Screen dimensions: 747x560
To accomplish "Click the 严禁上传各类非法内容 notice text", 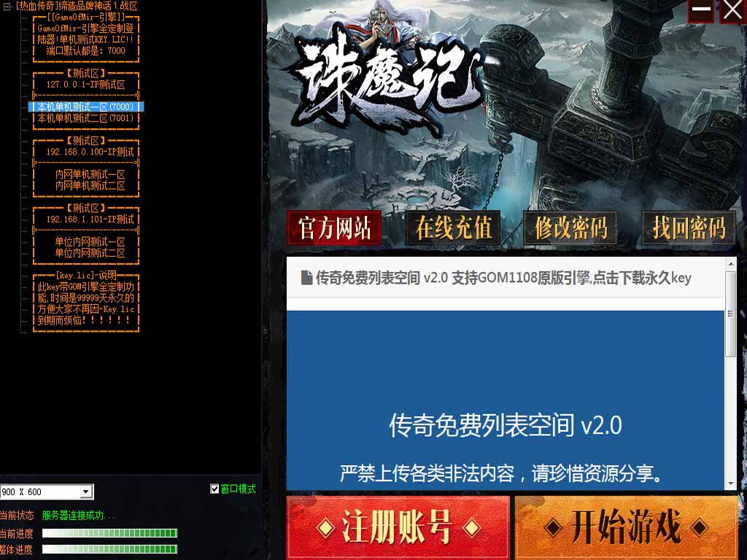I will coord(501,473).
